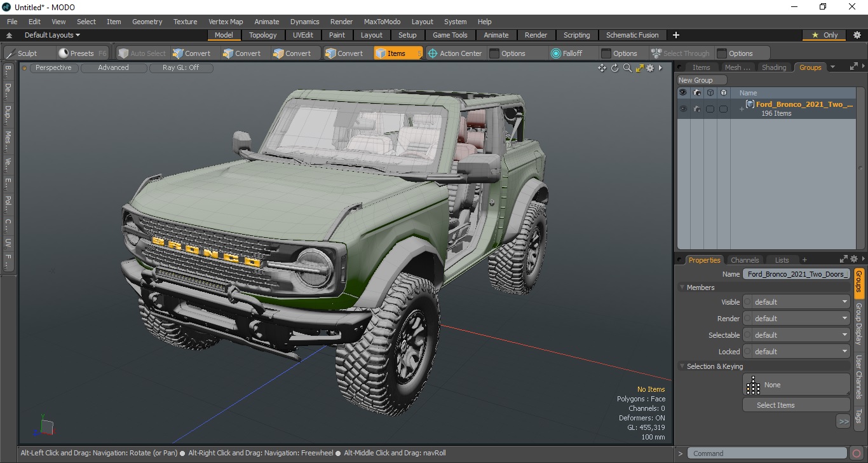The width and height of the screenshot is (868, 463).
Task: Open the Render dropdown
Action: (x=797, y=319)
